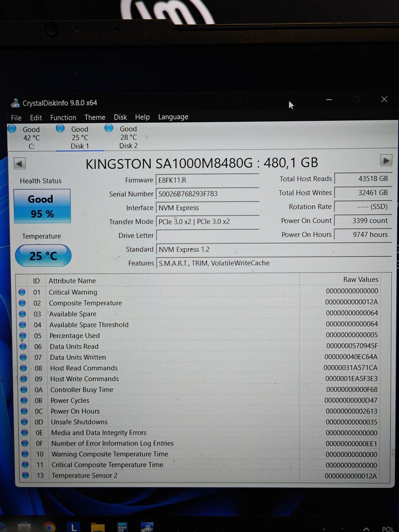Click status dot for Composite Temperature
Screen dimensions: 399x532
click(x=22, y=303)
